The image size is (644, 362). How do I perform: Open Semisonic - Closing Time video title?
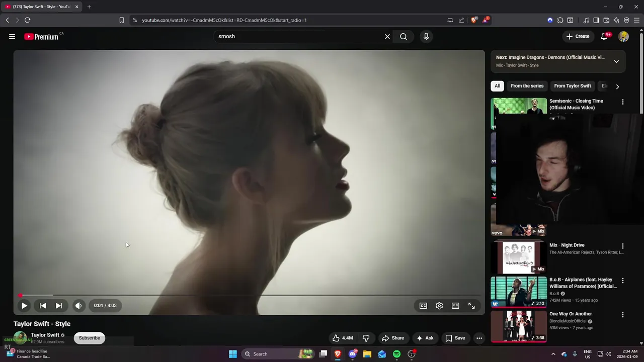(576, 104)
